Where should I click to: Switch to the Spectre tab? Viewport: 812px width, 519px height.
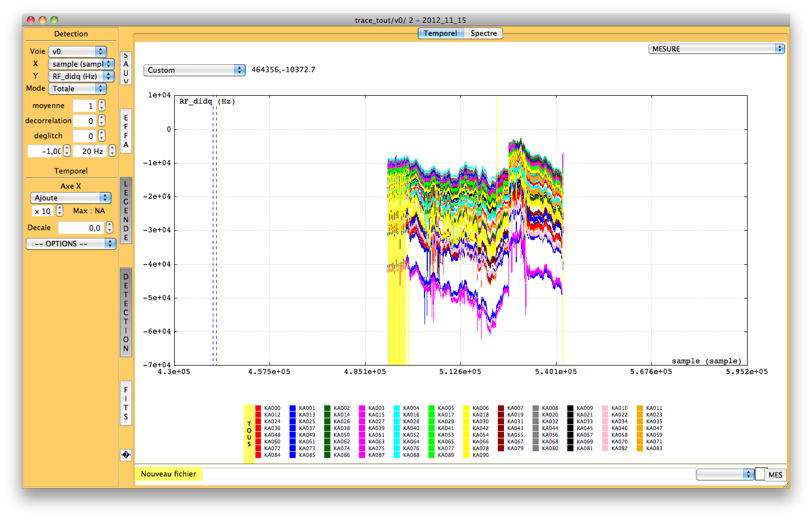point(483,34)
